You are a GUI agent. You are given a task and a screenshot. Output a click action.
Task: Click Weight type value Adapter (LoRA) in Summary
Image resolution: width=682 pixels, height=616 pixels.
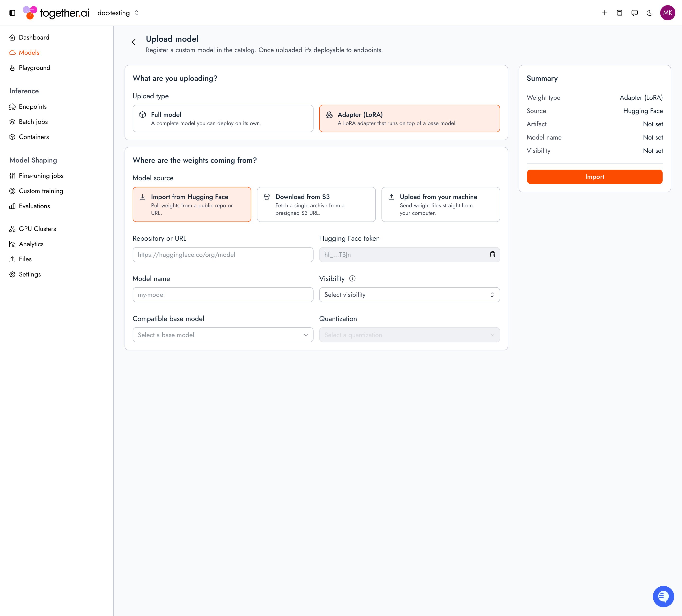(641, 97)
